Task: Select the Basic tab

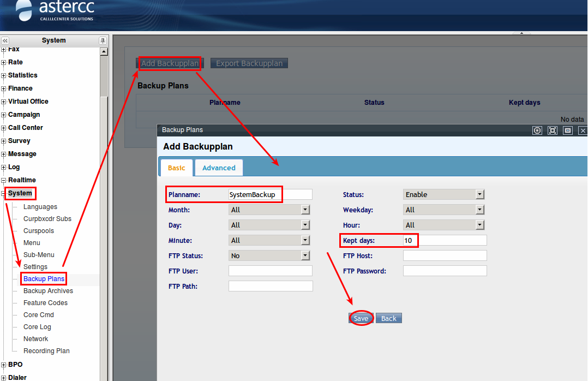Action: coord(176,168)
